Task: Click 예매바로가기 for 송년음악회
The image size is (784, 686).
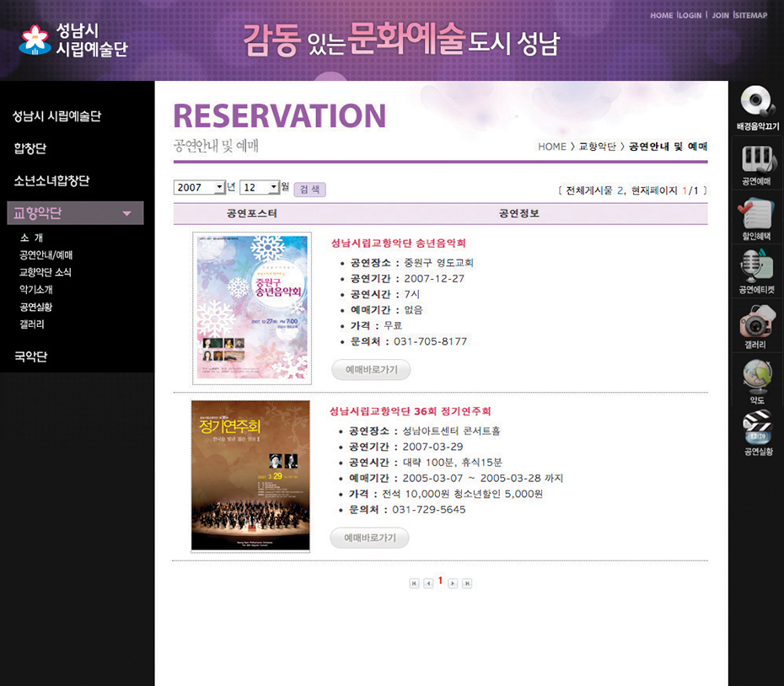Action: pyautogui.click(x=371, y=370)
